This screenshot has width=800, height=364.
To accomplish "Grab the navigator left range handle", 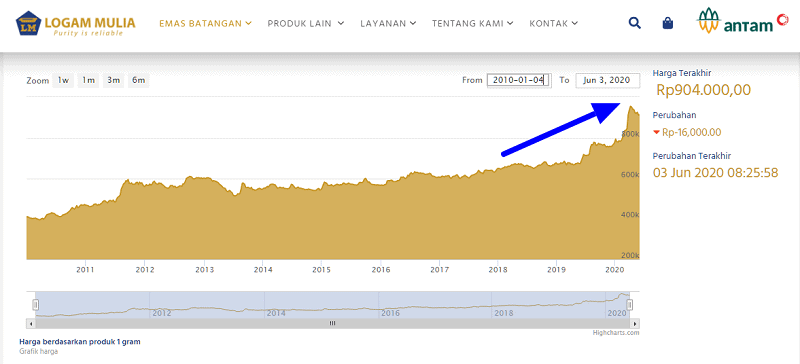I will [x=36, y=305].
